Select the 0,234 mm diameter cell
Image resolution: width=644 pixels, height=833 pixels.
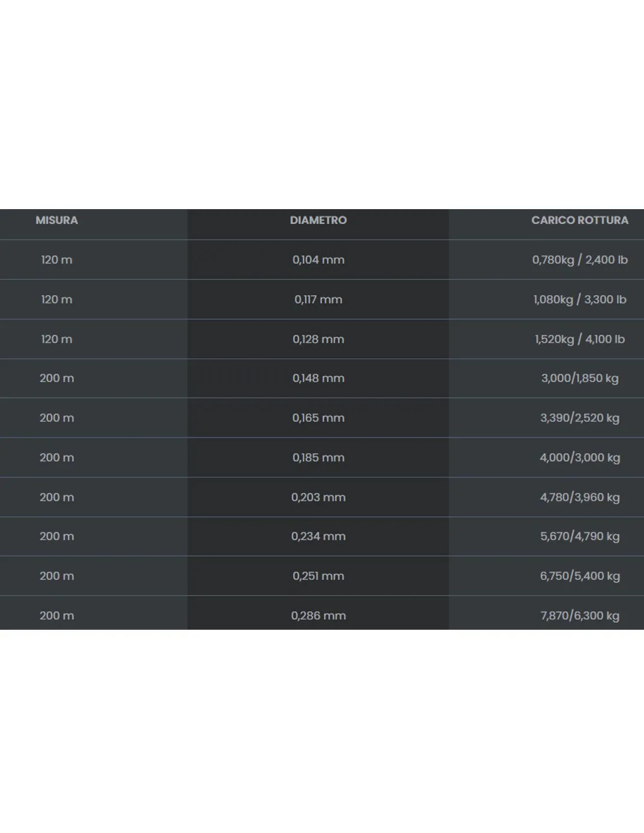coord(318,537)
